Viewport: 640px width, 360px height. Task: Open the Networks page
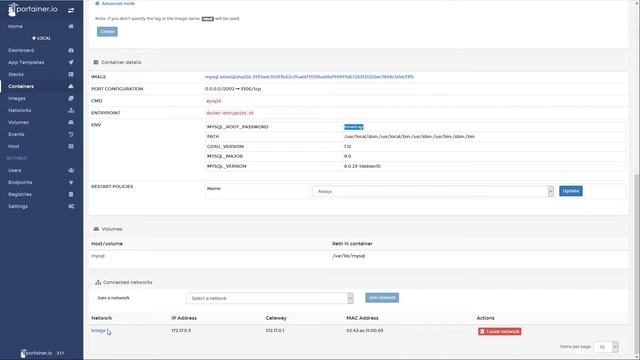[x=20, y=110]
